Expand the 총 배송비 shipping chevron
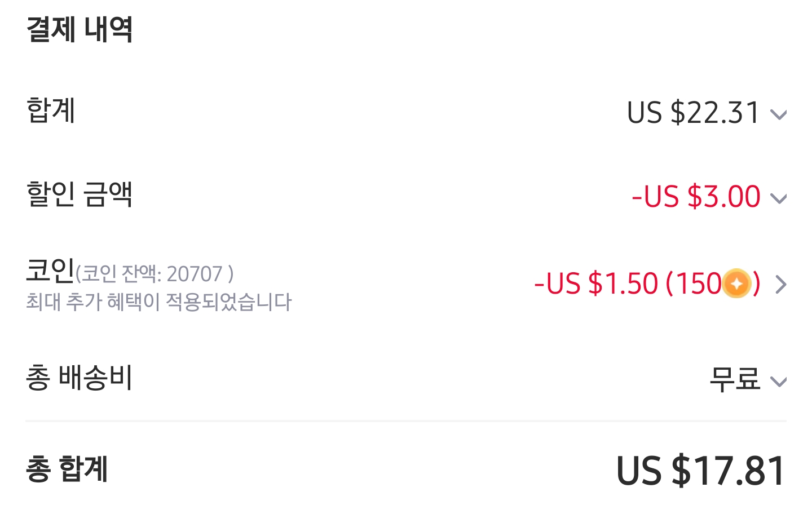The width and height of the screenshot is (812, 514). [x=778, y=382]
